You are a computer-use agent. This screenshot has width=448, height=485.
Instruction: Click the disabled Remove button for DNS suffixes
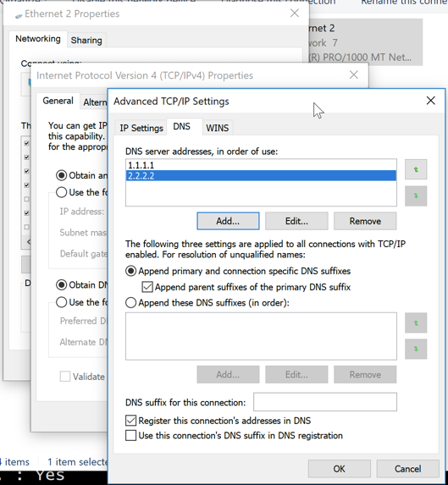pyautogui.click(x=365, y=375)
